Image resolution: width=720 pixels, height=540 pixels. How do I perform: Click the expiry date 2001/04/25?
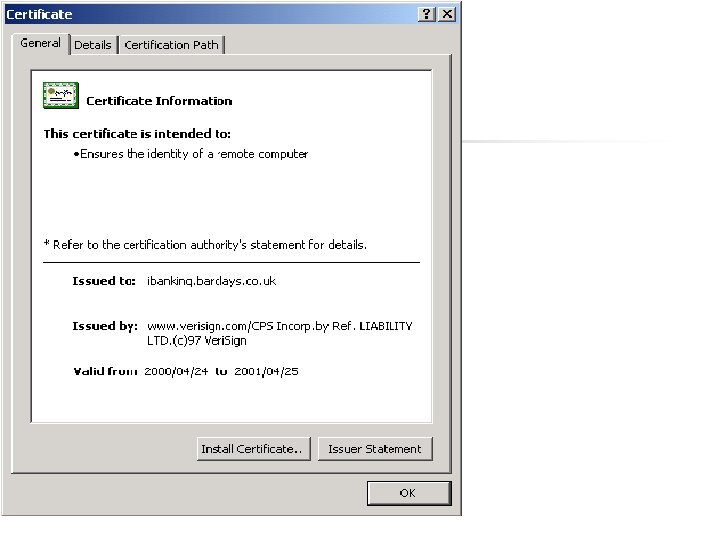coord(266,371)
